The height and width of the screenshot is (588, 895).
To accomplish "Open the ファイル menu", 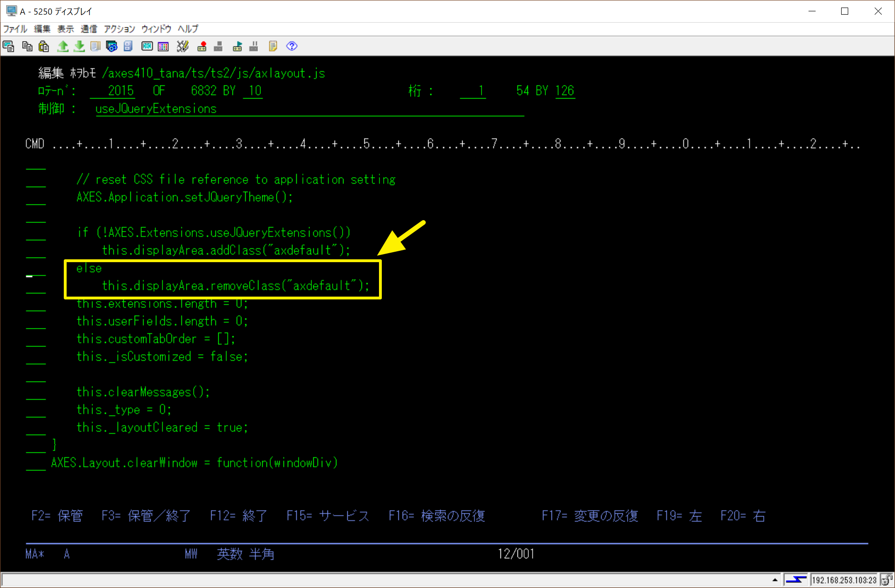I will pos(15,29).
